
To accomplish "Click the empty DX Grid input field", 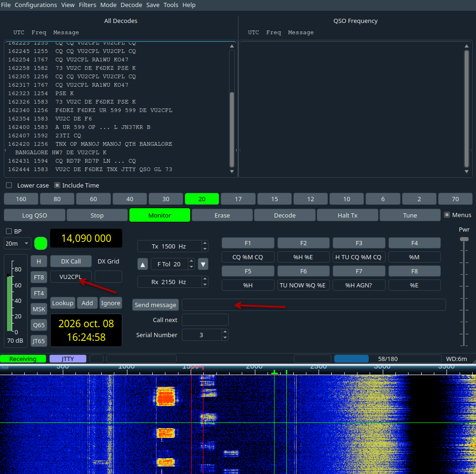I will [x=108, y=277].
